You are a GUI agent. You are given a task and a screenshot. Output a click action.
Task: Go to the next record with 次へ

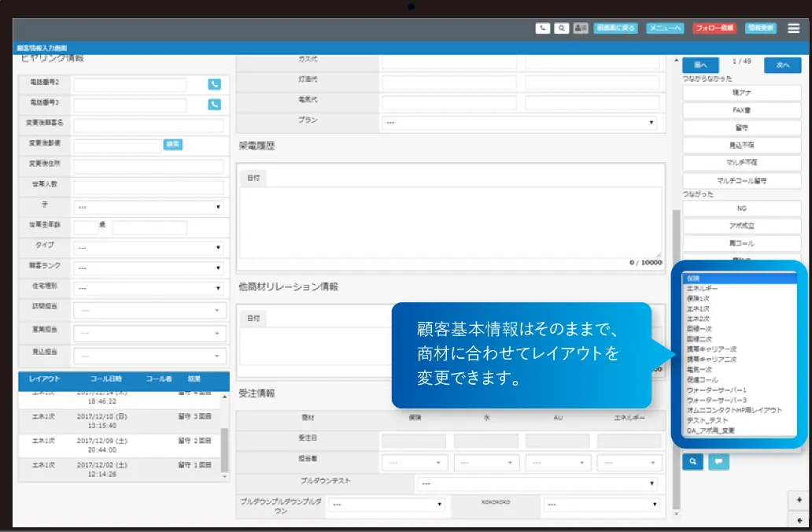[x=782, y=65]
